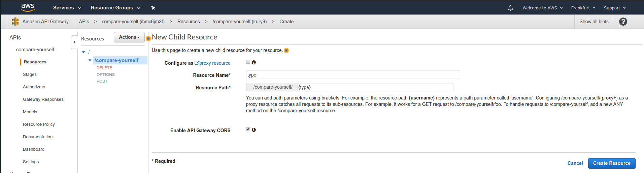Viewport: 644px width, 173px height.
Task: Click info icon next to proxy resource checkbox
Action: [254, 62]
